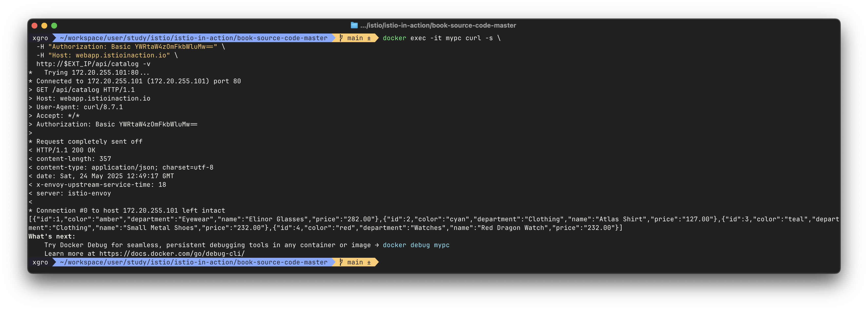Click the green zoom window button
This screenshot has width=868, height=310.
point(54,26)
